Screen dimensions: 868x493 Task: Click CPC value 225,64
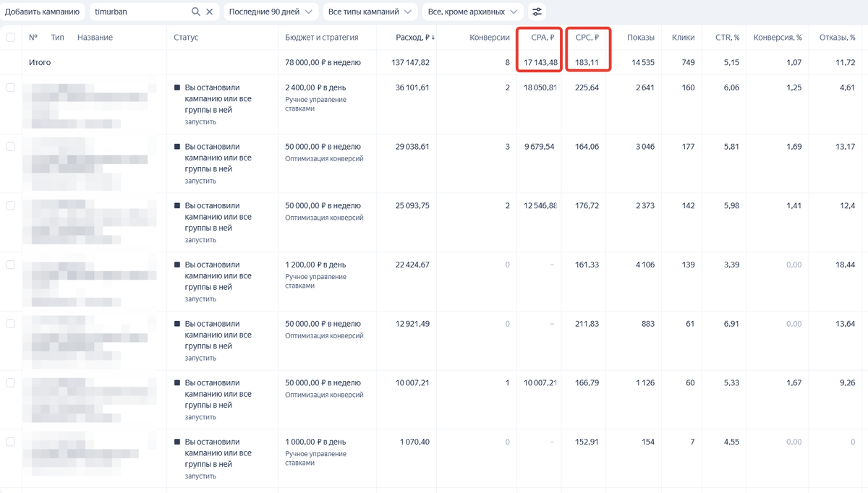coord(586,87)
